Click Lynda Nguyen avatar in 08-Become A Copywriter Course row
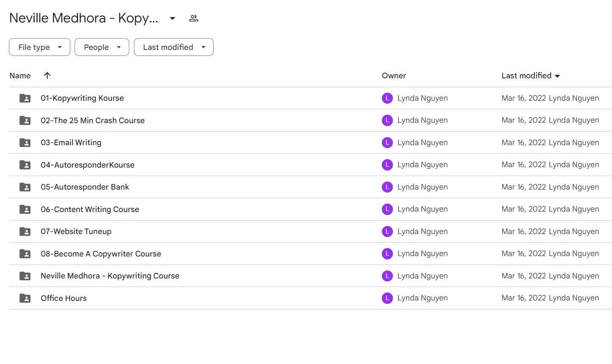 coord(387,254)
